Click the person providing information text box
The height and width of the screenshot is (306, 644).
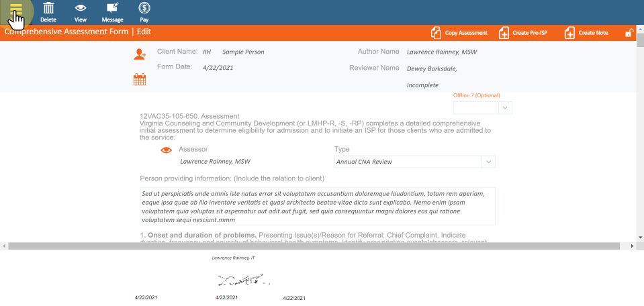click(x=317, y=206)
